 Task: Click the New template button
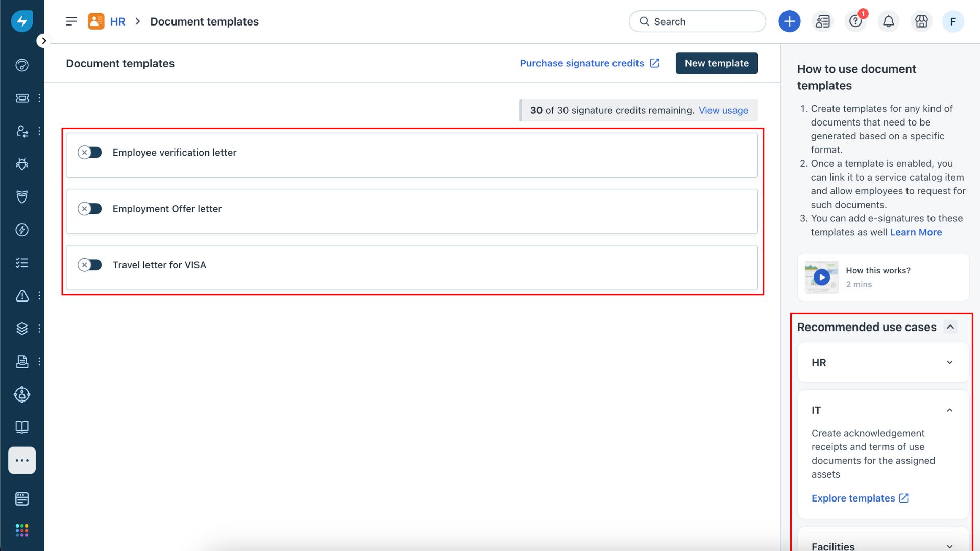click(x=716, y=63)
